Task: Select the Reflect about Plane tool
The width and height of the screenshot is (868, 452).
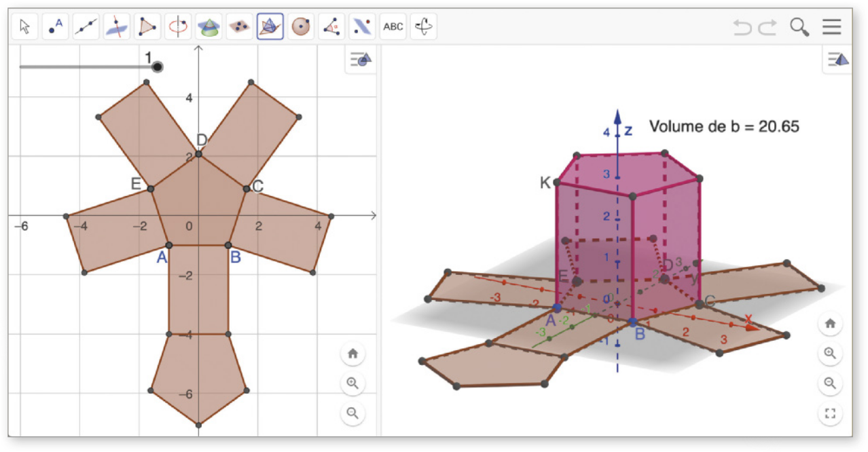Action: 362,26
